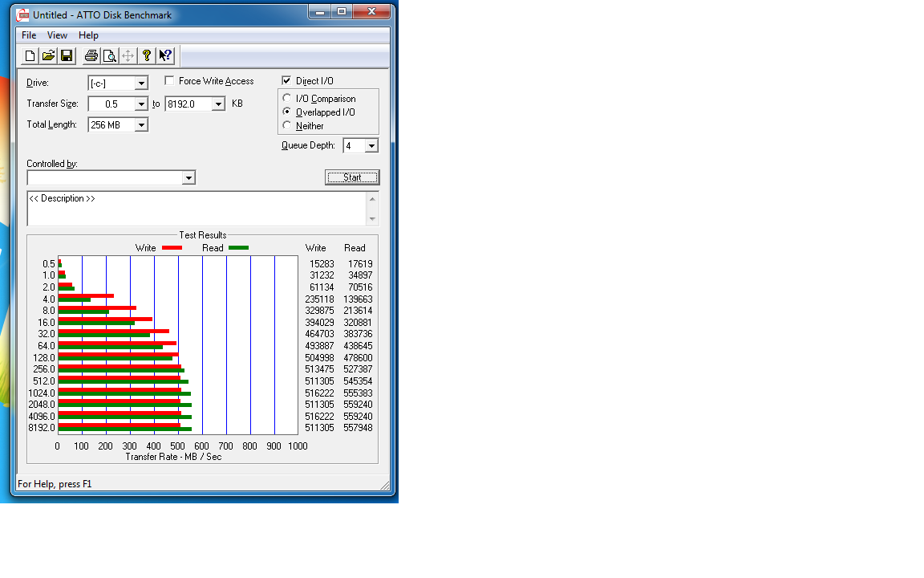The image size is (924, 578).
Task: Click the status bar help text
Action: 55,483
